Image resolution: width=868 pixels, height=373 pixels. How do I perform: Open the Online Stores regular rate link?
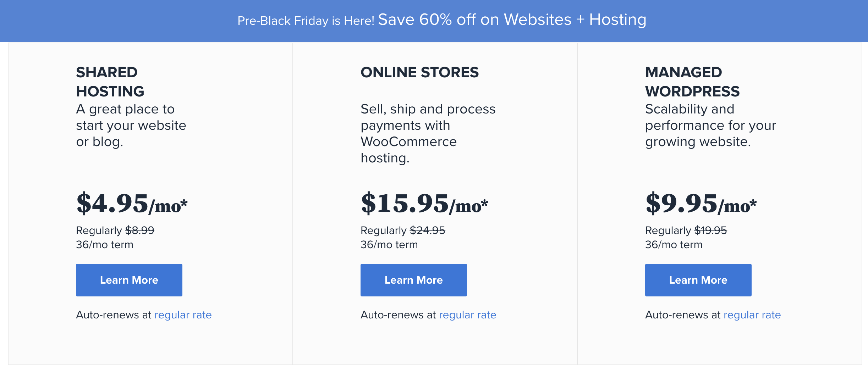468,315
